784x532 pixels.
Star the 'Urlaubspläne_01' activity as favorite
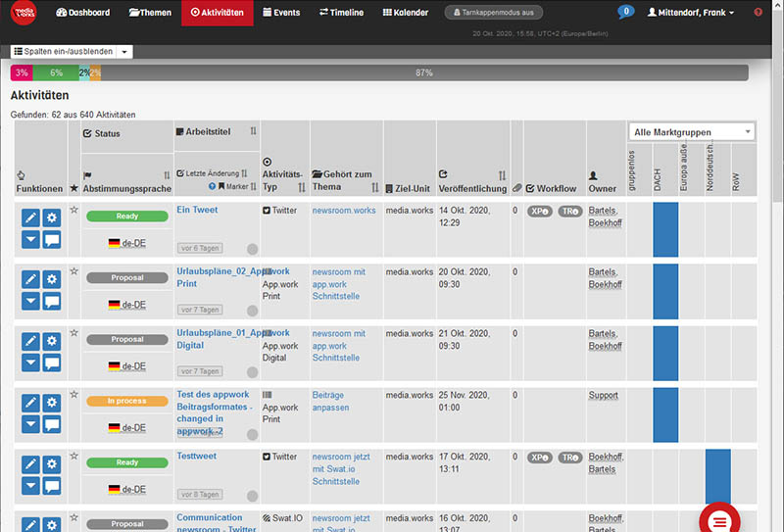74,332
